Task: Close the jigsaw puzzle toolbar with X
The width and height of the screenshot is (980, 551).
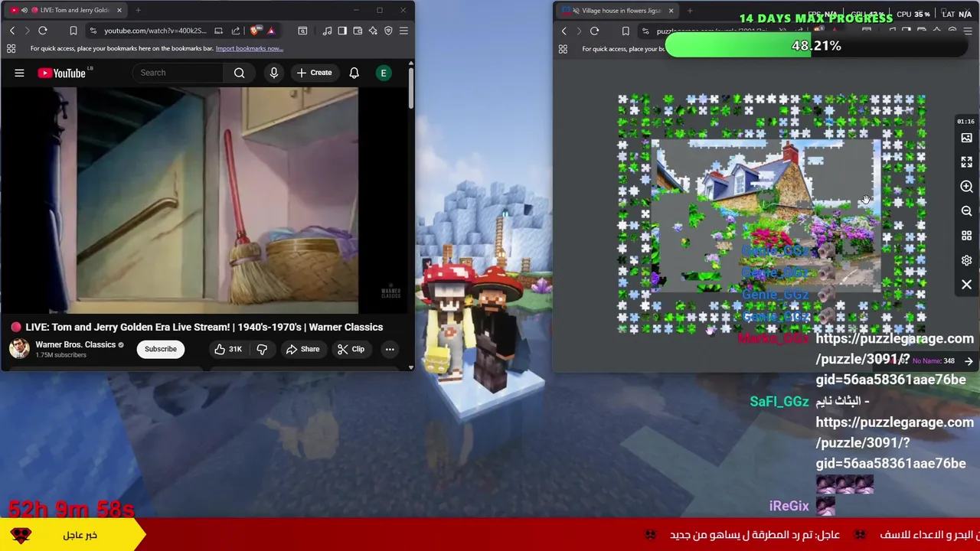Action: (966, 285)
